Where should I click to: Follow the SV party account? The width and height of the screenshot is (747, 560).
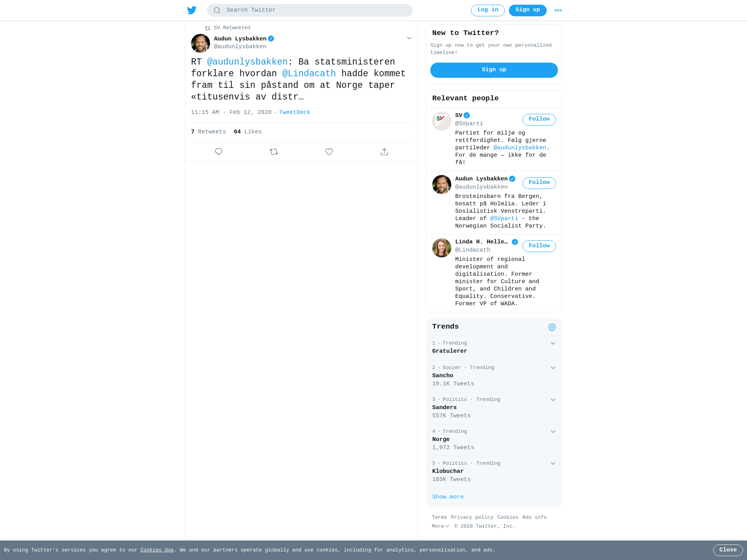tap(539, 119)
